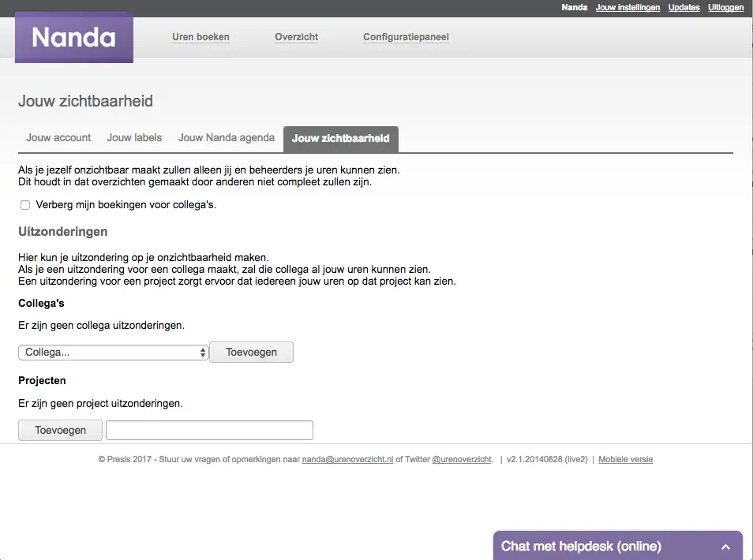Switch to Mobiele versie

click(x=625, y=459)
